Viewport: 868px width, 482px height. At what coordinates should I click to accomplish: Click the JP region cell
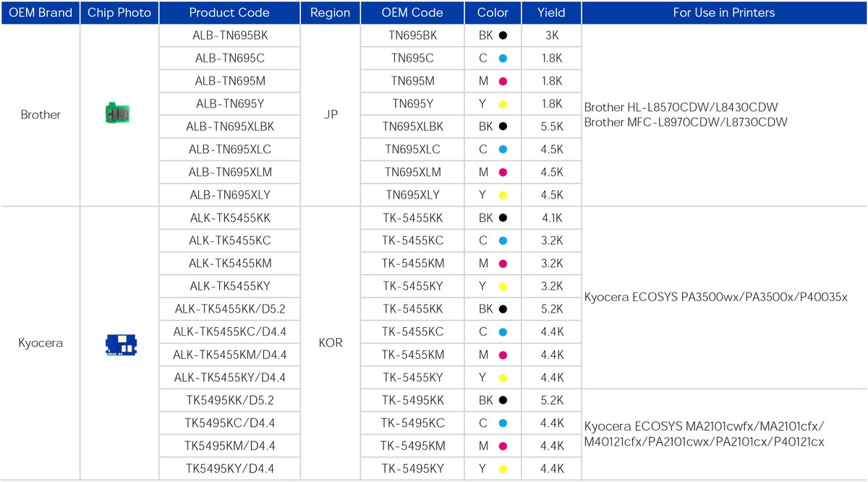pos(331,115)
